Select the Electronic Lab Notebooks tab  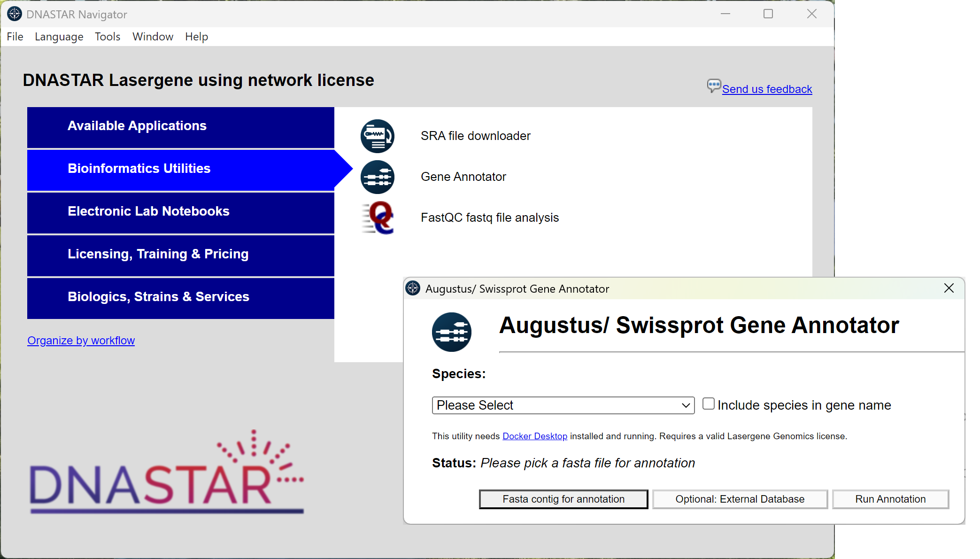(181, 213)
